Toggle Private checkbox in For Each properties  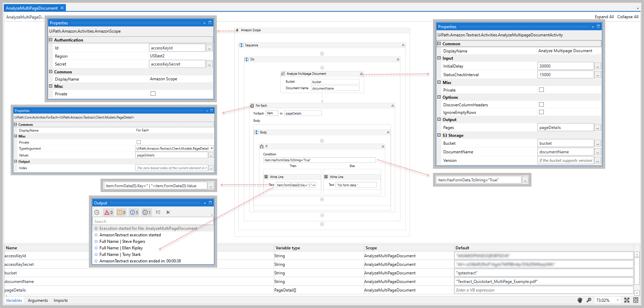tap(139, 142)
